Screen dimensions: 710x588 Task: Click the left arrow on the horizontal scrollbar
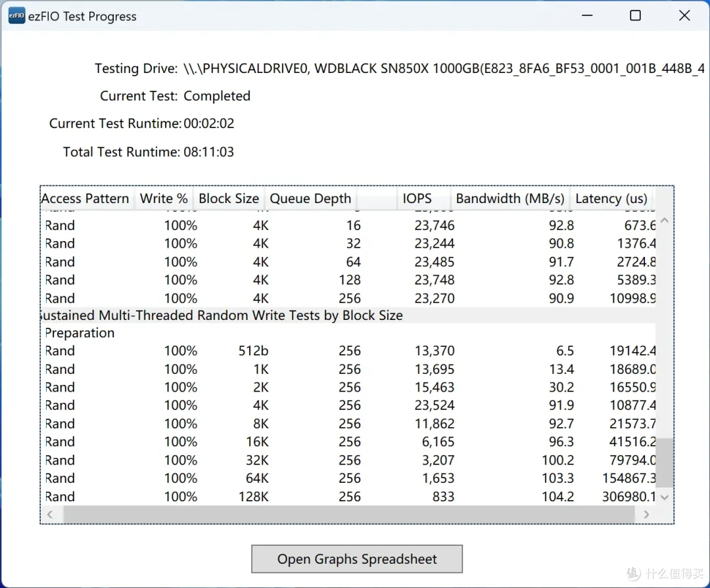[51, 514]
